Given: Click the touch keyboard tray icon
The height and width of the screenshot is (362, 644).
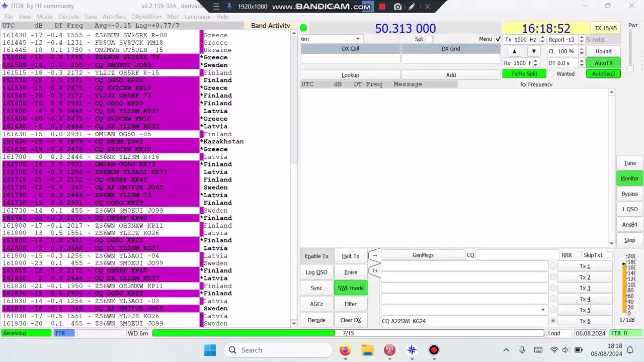Looking at the screenshot, I should point(538,350).
